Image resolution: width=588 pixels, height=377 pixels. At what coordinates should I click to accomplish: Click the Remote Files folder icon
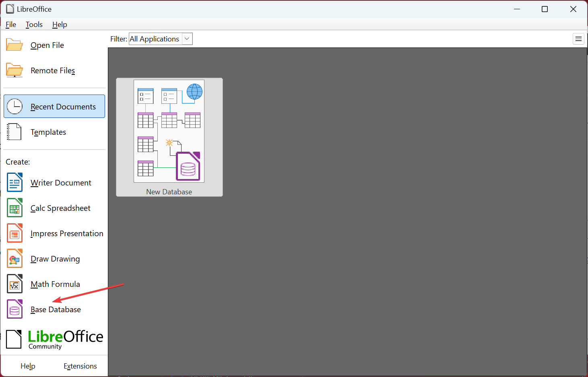click(x=14, y=70)
